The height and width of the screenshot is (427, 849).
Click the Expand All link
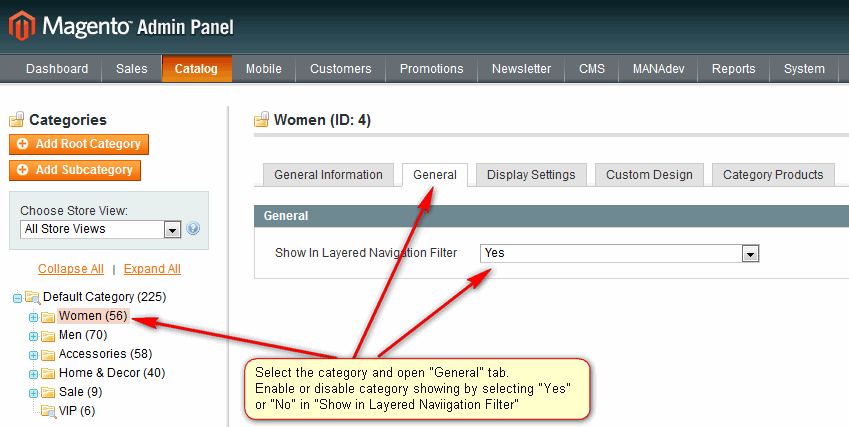point(152,269)
